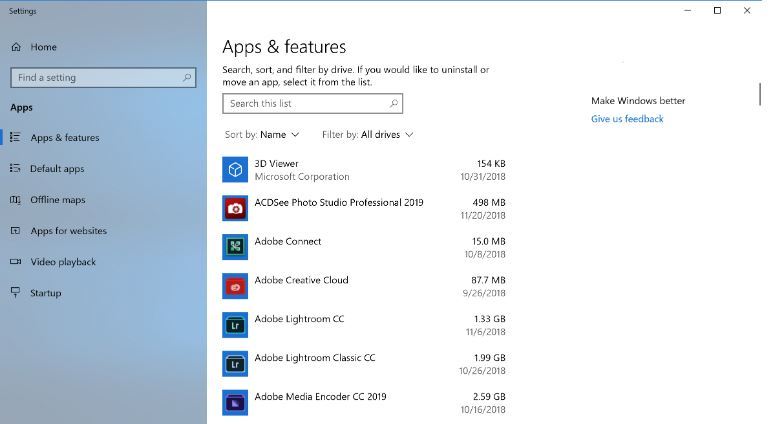Click the Adobe Lightroom Classic CC icon
The width and height of the screenshot is (774, 424).
point(235,364)
